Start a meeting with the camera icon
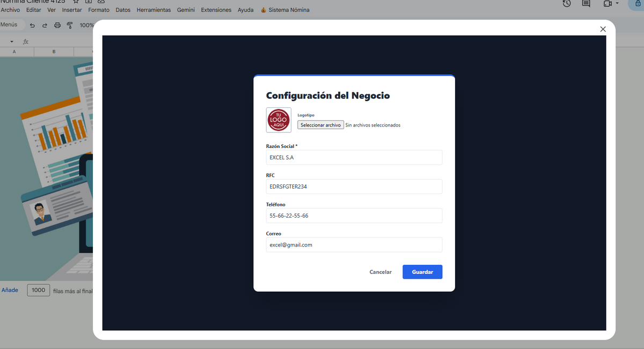The image size is (644, 349). 608,3
